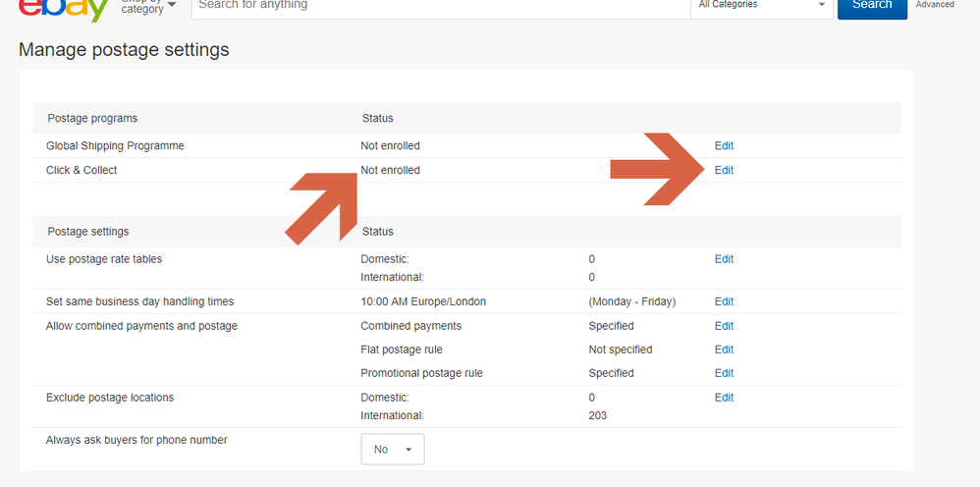Open the Advanced search link
Viewport: 980px width, 487px height.
coord(935,5)
